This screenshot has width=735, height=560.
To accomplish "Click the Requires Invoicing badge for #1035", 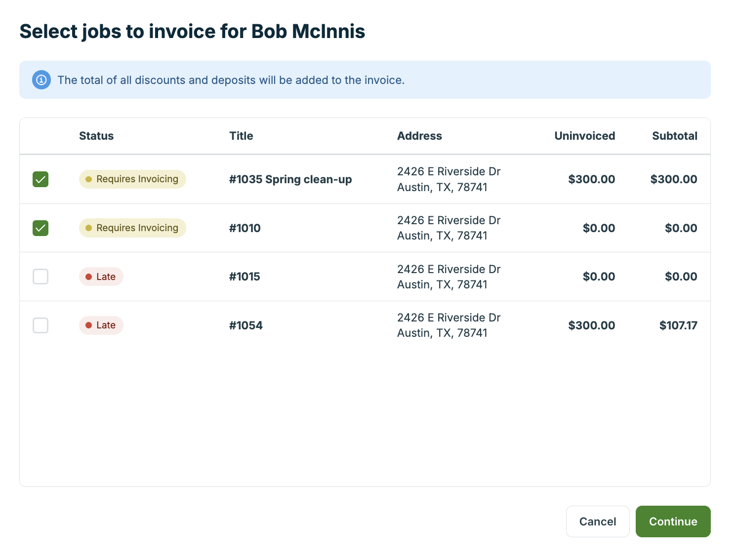I will click(x=132, y=179).
